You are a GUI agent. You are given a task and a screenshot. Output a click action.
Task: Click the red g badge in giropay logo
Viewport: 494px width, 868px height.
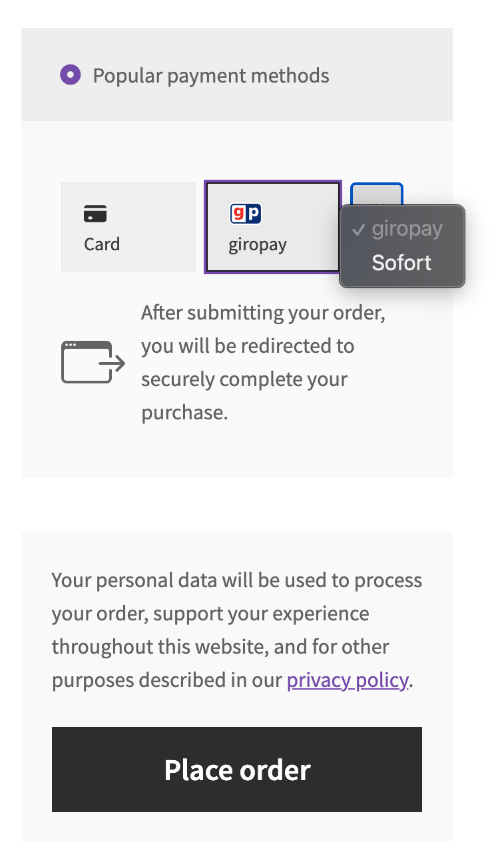pos(238,214)
